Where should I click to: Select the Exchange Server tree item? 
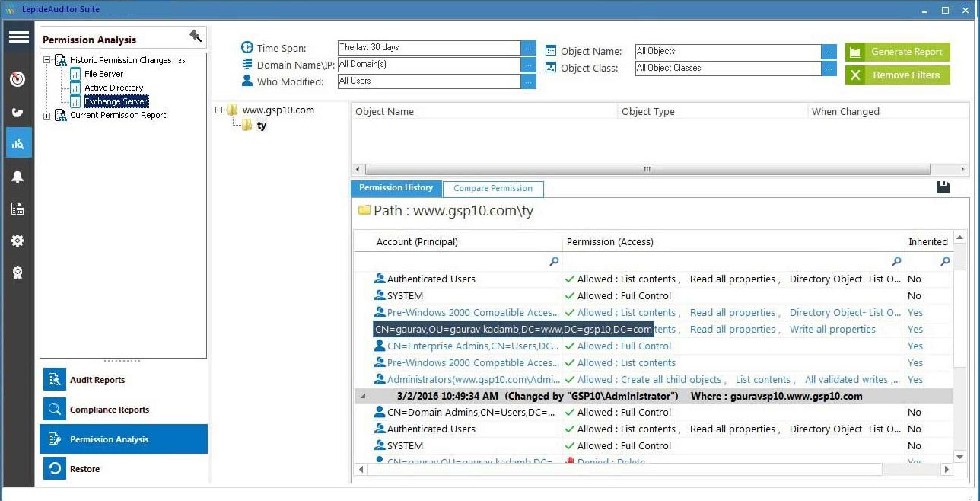[115, 101]
